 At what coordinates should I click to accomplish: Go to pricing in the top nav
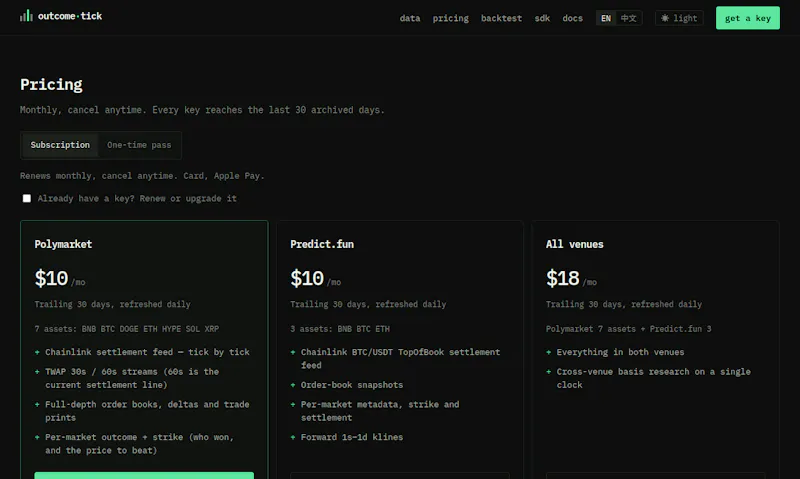click(451, 18)
